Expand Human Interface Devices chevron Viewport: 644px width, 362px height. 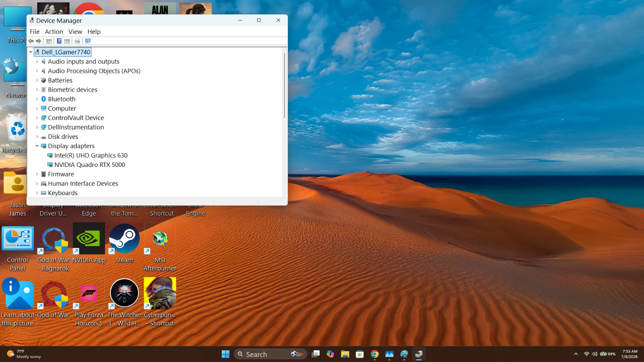[x=37, y=183]
